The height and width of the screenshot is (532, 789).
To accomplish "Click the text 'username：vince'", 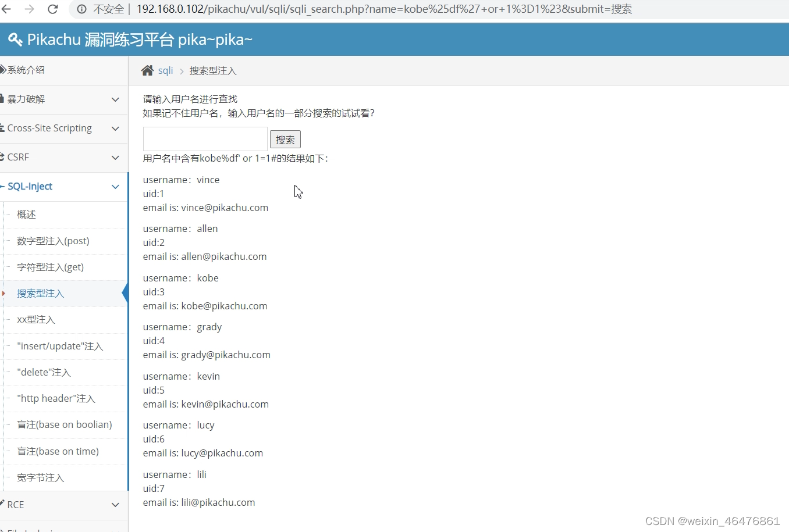I will point(181,180).
